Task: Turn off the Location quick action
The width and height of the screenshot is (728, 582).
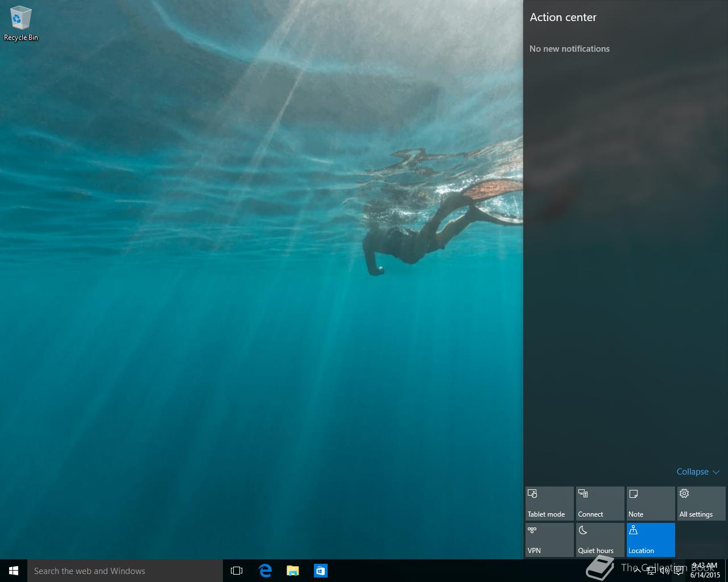Action: tap(651, 540)
